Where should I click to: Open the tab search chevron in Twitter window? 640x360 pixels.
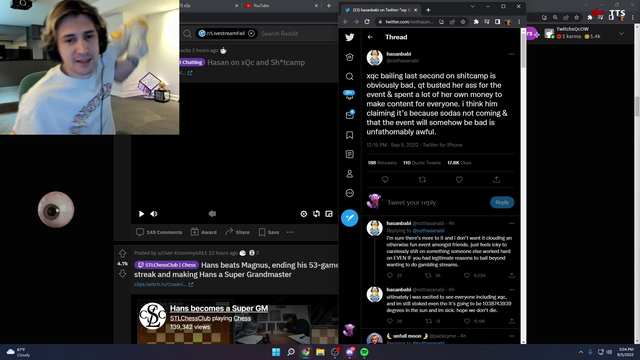(x=473, y=7)
